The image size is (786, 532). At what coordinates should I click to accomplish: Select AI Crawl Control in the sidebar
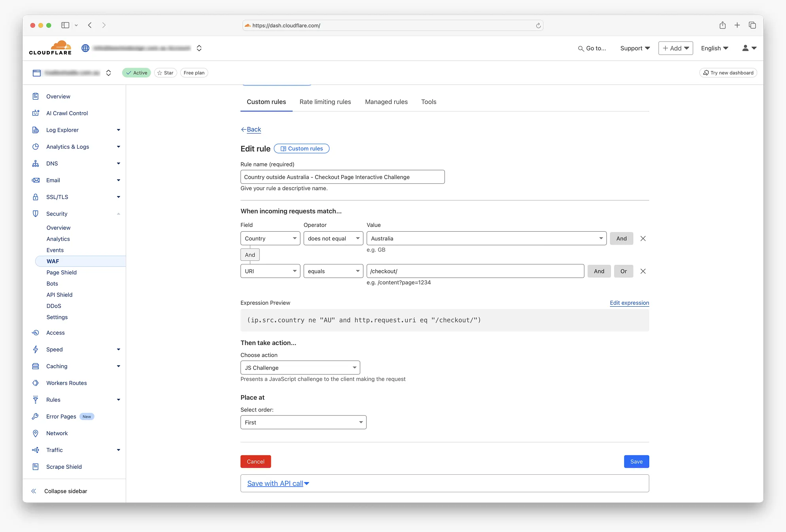coord(66,113)
